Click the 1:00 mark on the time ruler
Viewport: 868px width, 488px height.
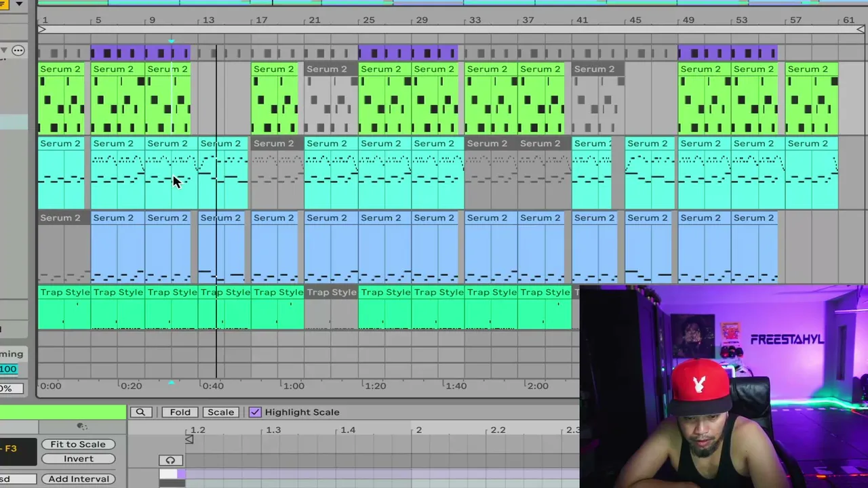(294, 386)
